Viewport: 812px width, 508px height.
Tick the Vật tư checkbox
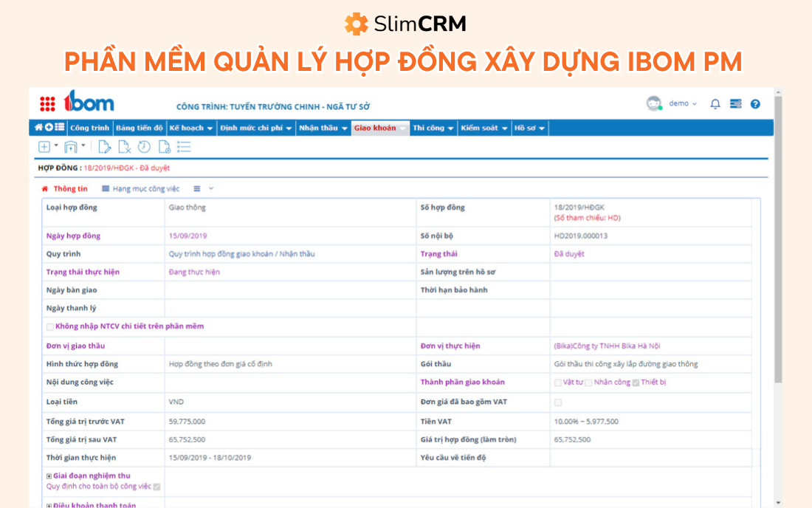558,382
